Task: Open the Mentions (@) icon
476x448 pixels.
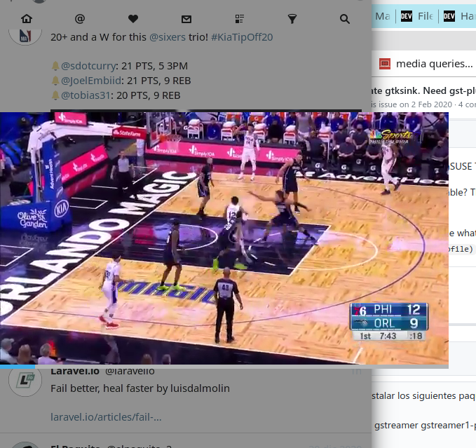Action: coord(79,19)
